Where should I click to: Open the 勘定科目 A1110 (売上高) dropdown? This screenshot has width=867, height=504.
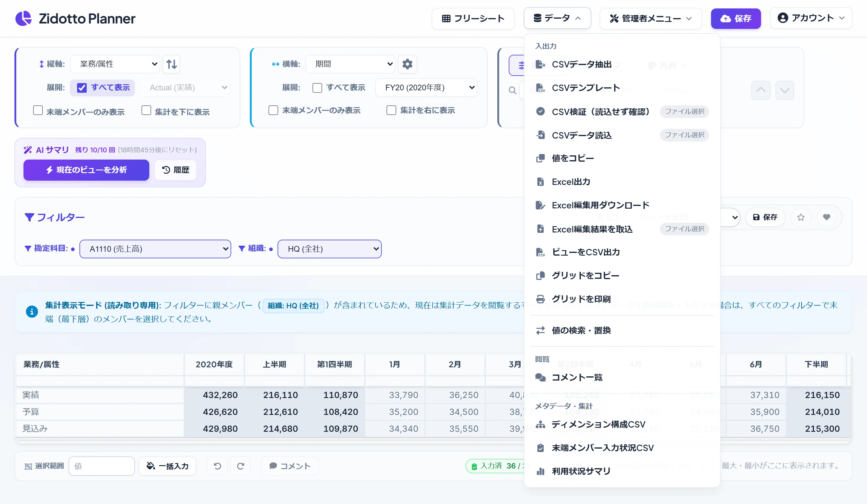[155, 249]
